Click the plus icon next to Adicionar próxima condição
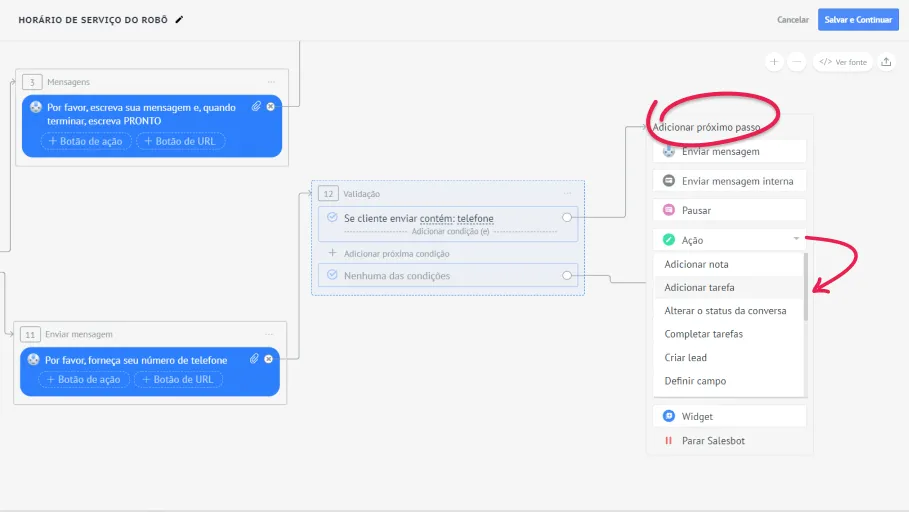This screenshot has height=512, width=909. 332,253
